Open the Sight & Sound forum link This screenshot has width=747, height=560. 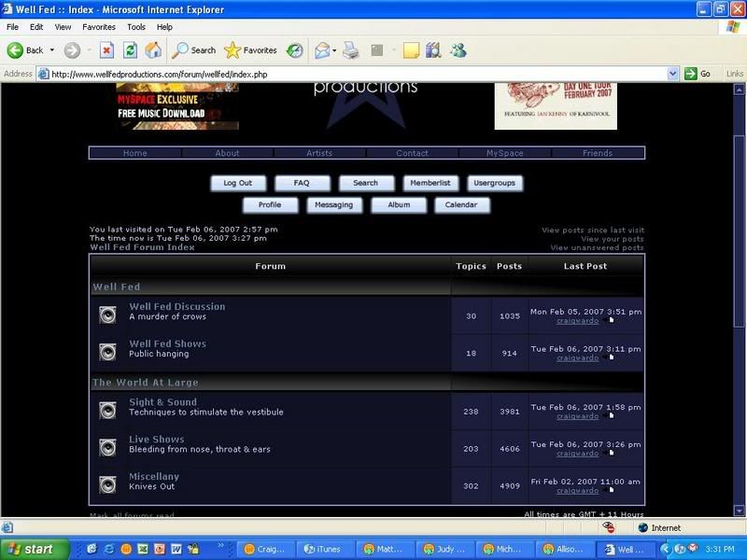[x=162, y=402]
